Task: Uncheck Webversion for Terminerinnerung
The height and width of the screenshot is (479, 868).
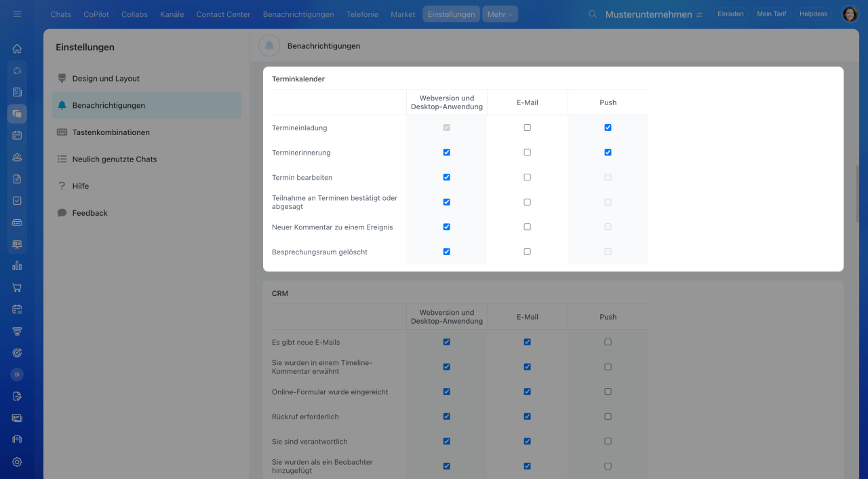Action: (446, 153)
